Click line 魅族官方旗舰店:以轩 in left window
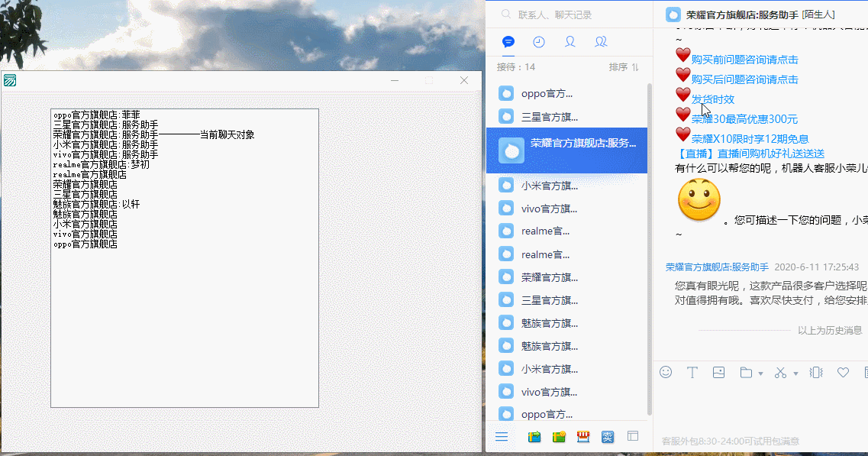Screen dimensions: 868x456 pos(97,205)
